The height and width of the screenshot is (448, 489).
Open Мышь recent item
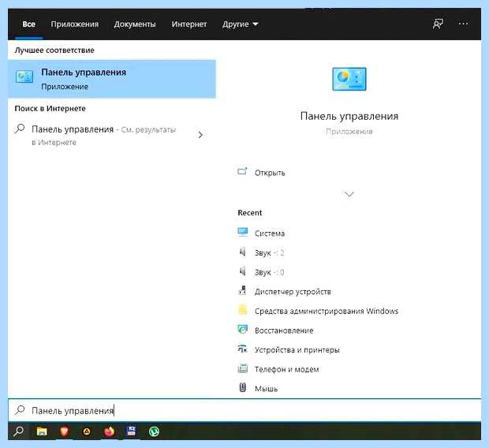pos(266,389)
